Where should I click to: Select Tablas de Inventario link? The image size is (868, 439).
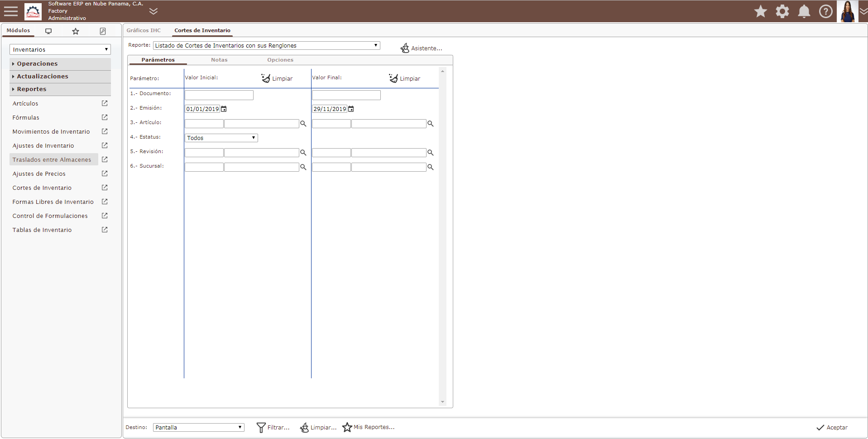point(42,230)
